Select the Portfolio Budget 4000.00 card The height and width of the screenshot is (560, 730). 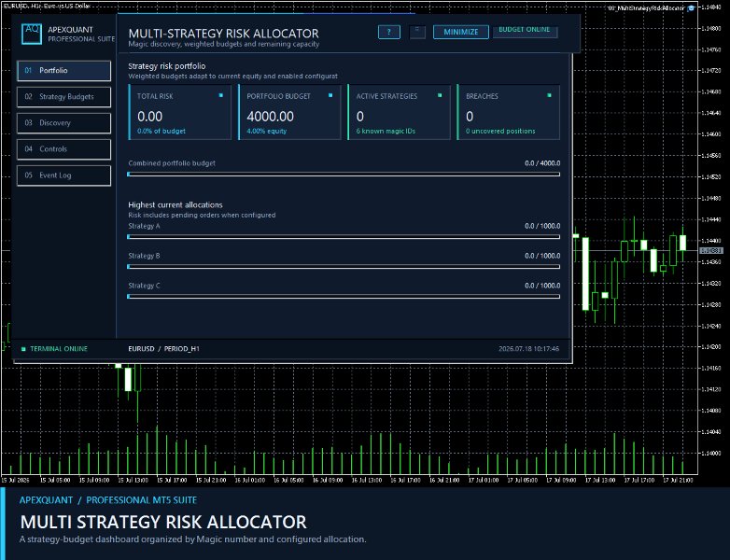click(289, 112)
